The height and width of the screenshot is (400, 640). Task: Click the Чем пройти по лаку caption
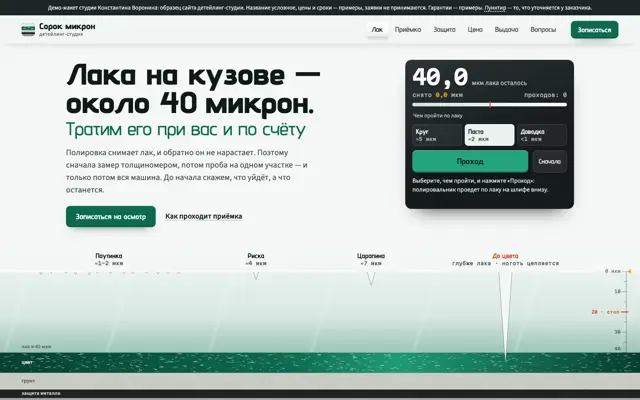tap(438, 116)
